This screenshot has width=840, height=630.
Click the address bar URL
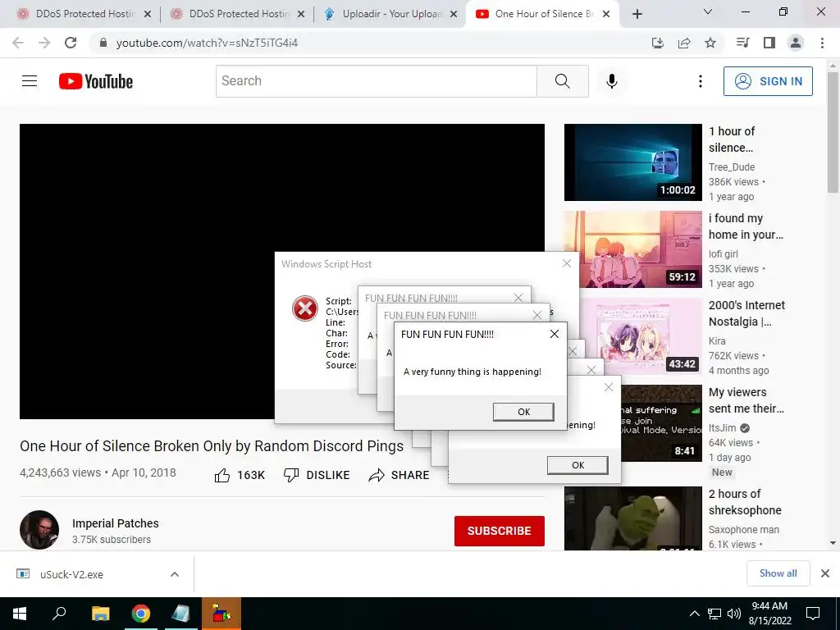click(207, 43)
